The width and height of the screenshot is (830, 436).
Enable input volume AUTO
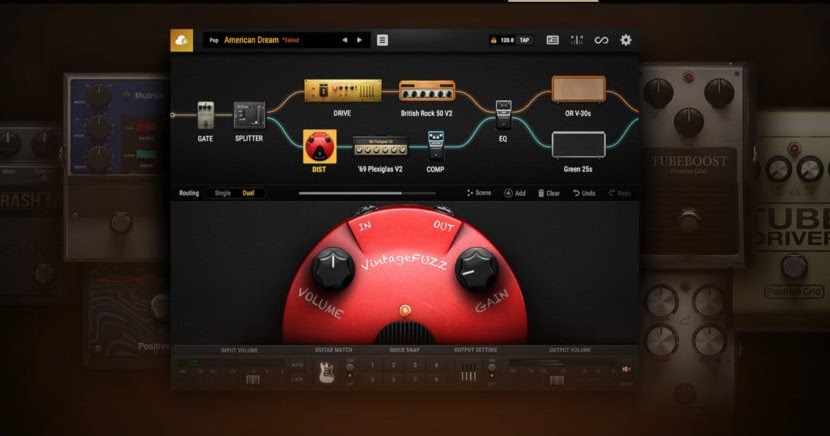(297, 365)
